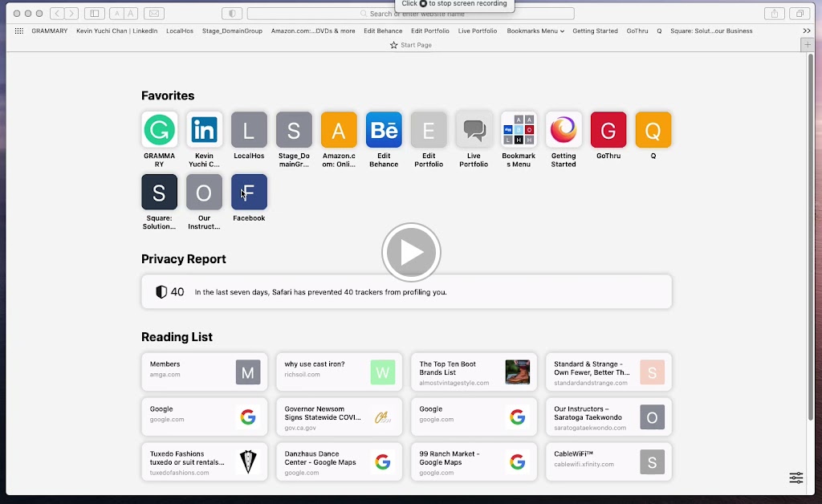Open the Stage_DomainGroup favorite tile
The height and width of the screenshot is (504, 822).
coord(294,129)
